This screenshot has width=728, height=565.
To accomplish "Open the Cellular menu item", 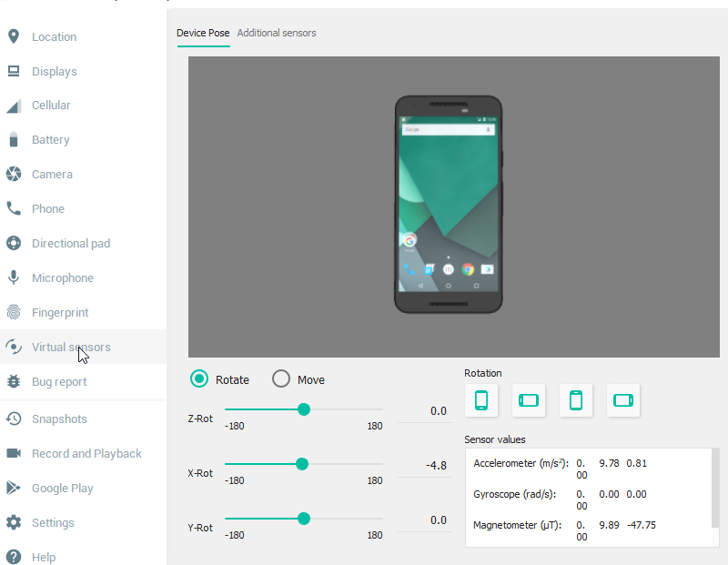I will 51,106.
